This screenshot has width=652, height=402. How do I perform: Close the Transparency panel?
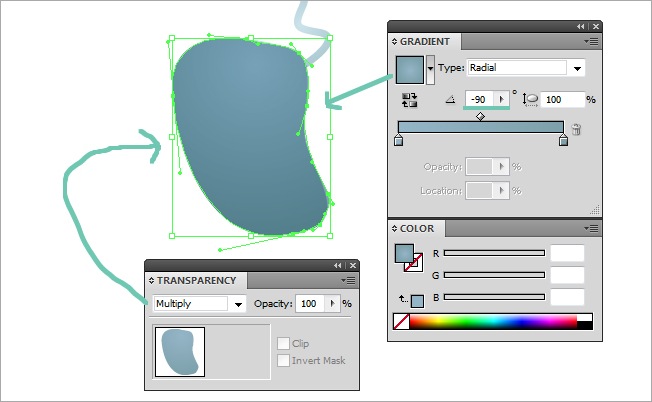[x=353, y=265]
